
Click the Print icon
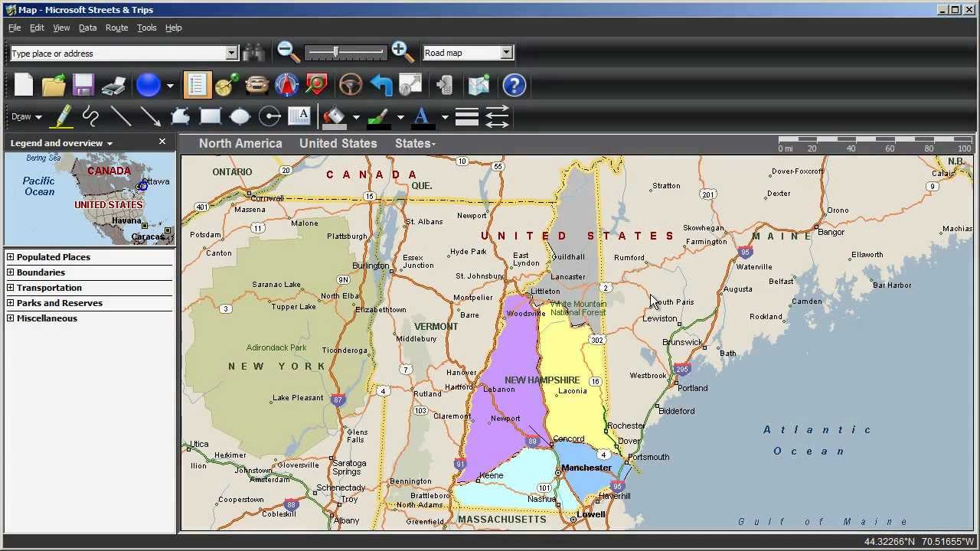(113, 85)
